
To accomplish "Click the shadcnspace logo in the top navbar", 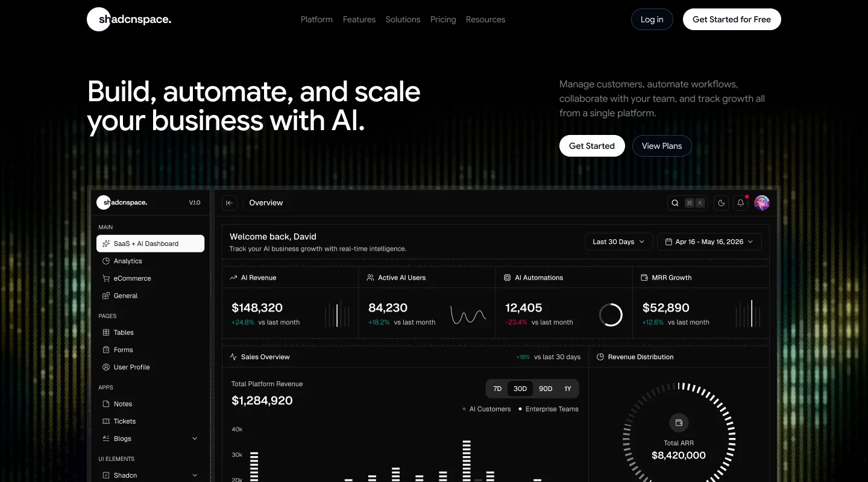I will tap(129, 19).
